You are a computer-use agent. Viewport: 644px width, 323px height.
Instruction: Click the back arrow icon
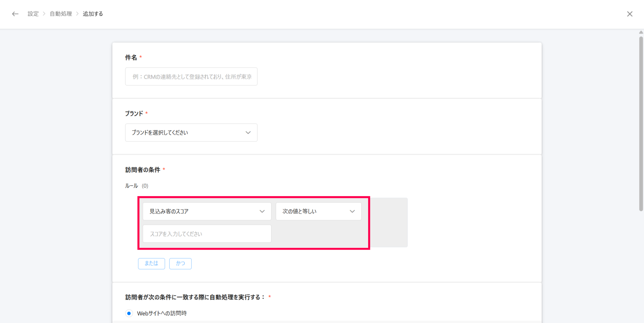pos(15,14)
